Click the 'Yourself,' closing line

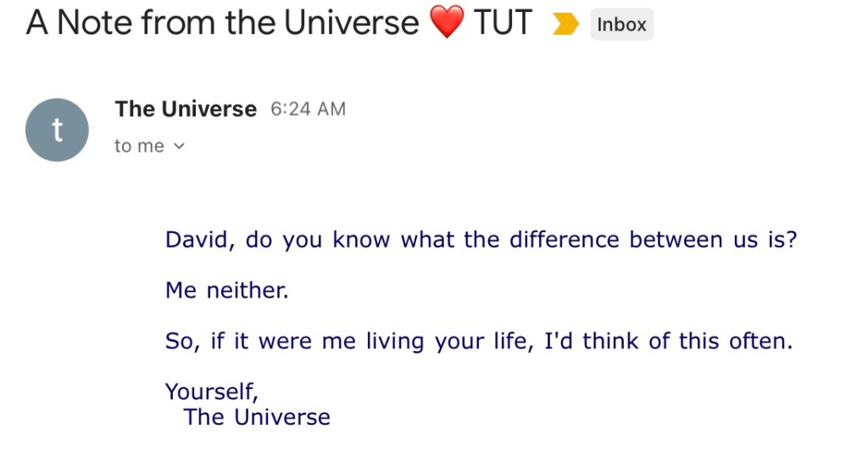tap(211, 392)
